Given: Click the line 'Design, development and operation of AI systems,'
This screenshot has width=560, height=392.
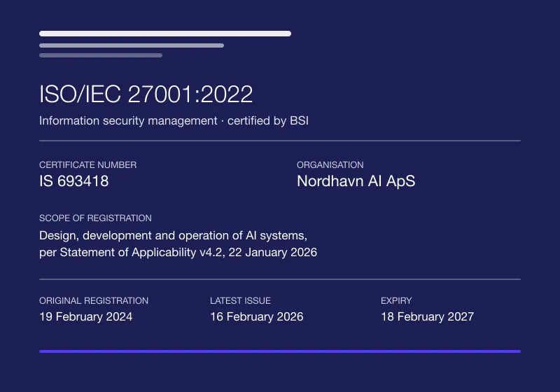Looking at the screenshot, I should pyautogui.click(x=173, y=236).
